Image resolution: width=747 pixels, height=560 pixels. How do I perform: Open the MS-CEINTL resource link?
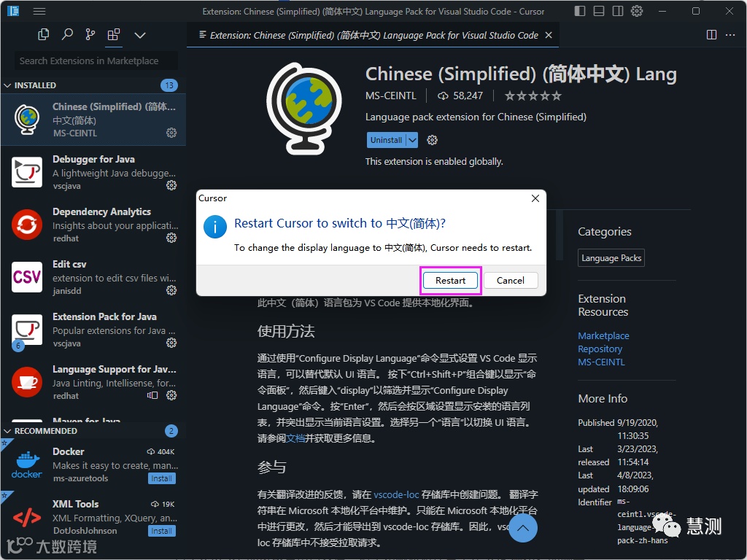tap(601, 362)
